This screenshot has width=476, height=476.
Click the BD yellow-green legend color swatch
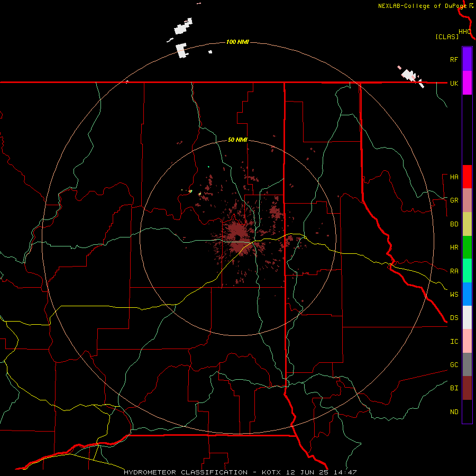point(467,224)
